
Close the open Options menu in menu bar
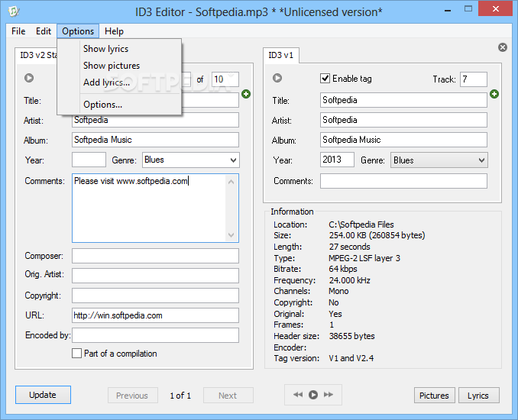click(78, 31)
